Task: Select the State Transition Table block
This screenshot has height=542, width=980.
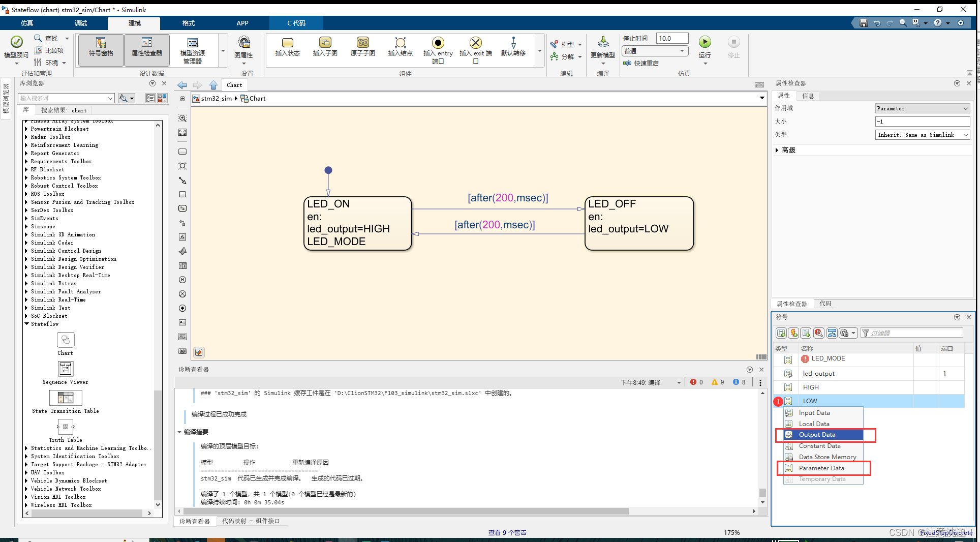Action: click(x=66, y=401)
